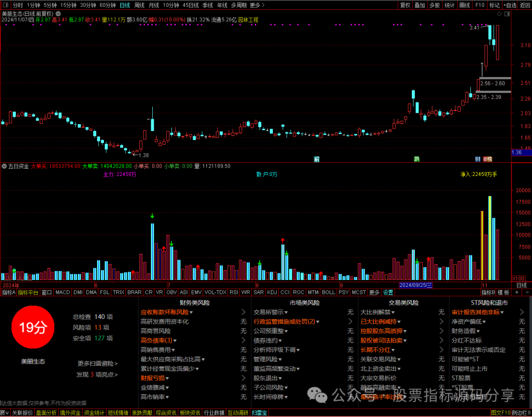Toggle the 叠加 overlay mode
Screen dimensions: 532x417
tap(420, 5)
